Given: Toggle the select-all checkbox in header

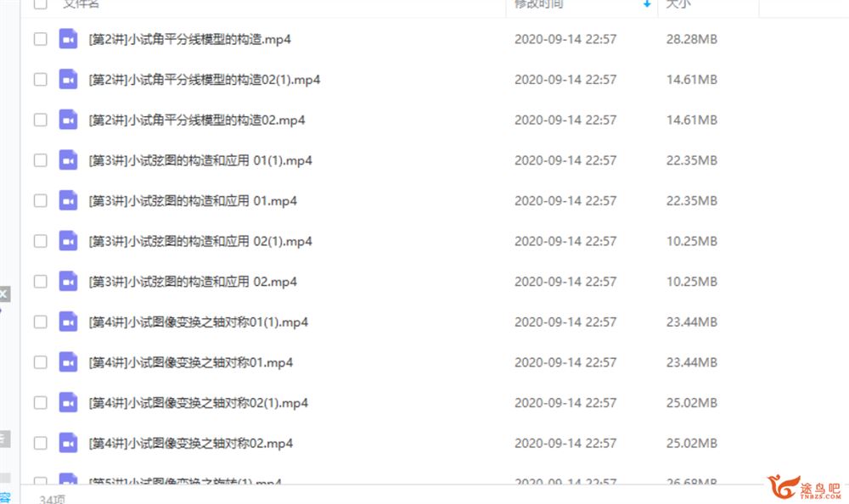Looking at the screenshot, I should point(41,3).
